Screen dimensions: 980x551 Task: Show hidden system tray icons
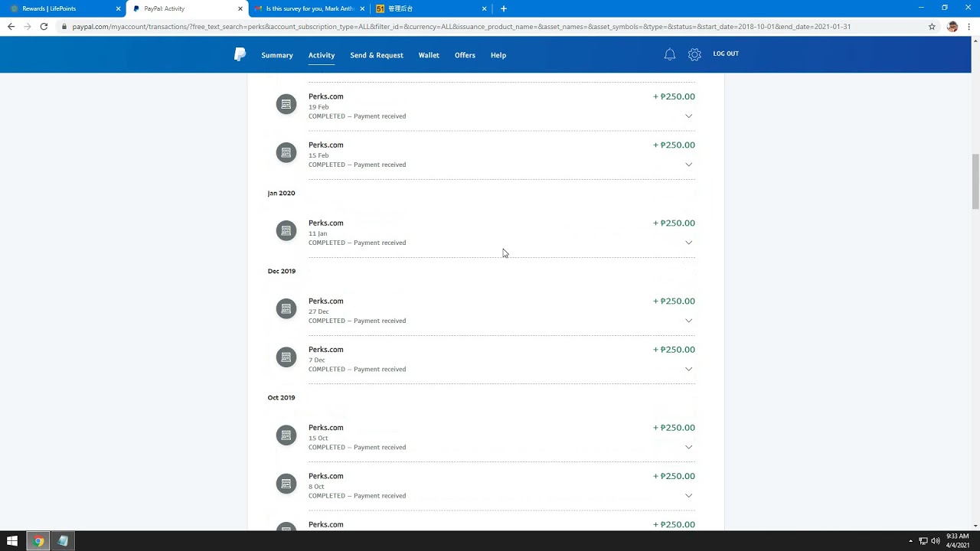[910, 541]
